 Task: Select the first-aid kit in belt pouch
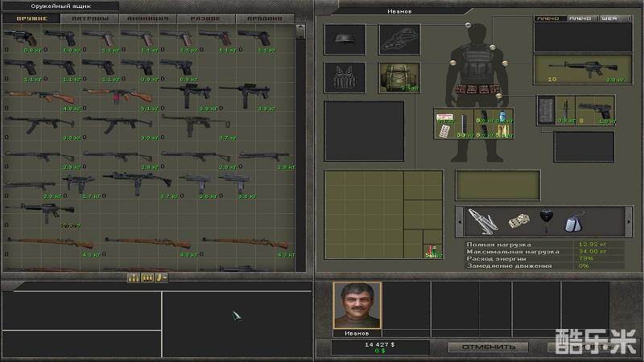[x=444, y=117]
